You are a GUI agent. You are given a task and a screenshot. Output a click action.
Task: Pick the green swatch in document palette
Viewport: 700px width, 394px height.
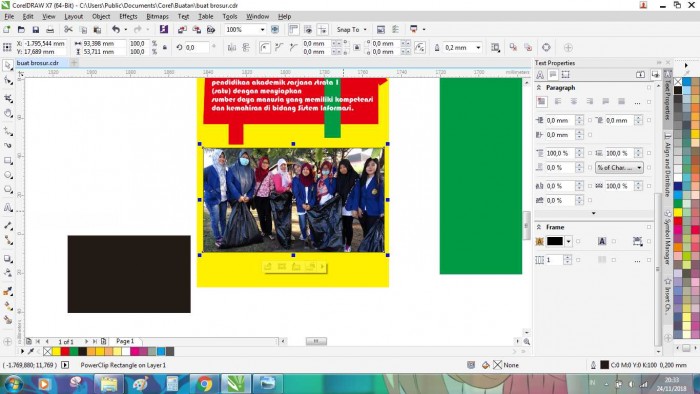click(x=74, y=352)
